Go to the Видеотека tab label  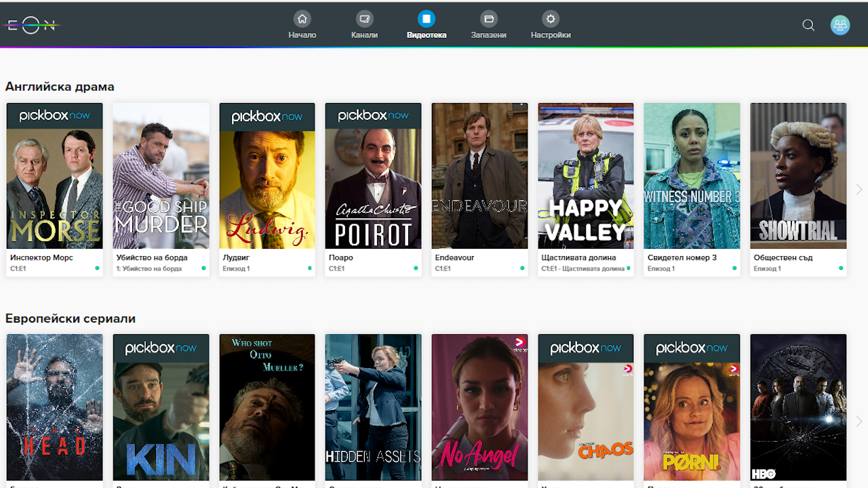pyautogui.click(x=427, y=35)
